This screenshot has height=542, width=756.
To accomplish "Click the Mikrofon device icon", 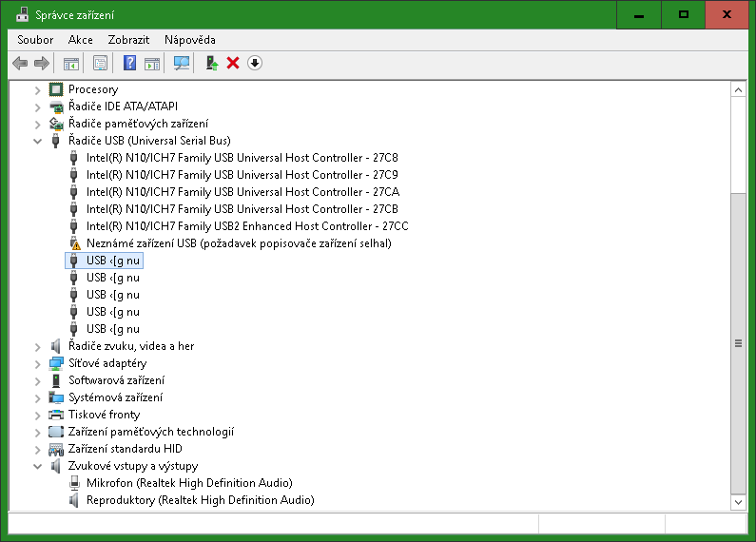I will [x=74, y=483].
